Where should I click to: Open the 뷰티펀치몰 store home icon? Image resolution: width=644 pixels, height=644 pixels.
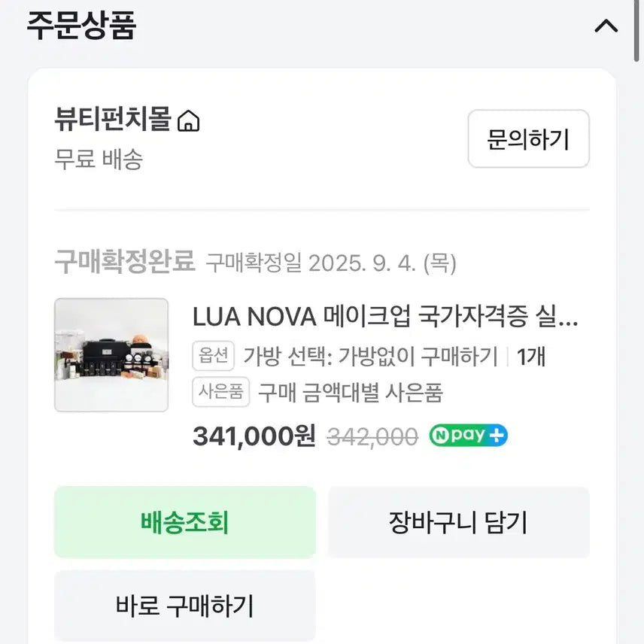click(x=188, y=121)
